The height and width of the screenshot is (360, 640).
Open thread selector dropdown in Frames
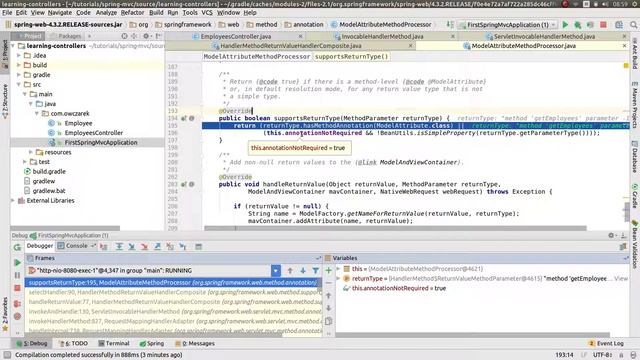pyautogui.click(x=276, y=271)
